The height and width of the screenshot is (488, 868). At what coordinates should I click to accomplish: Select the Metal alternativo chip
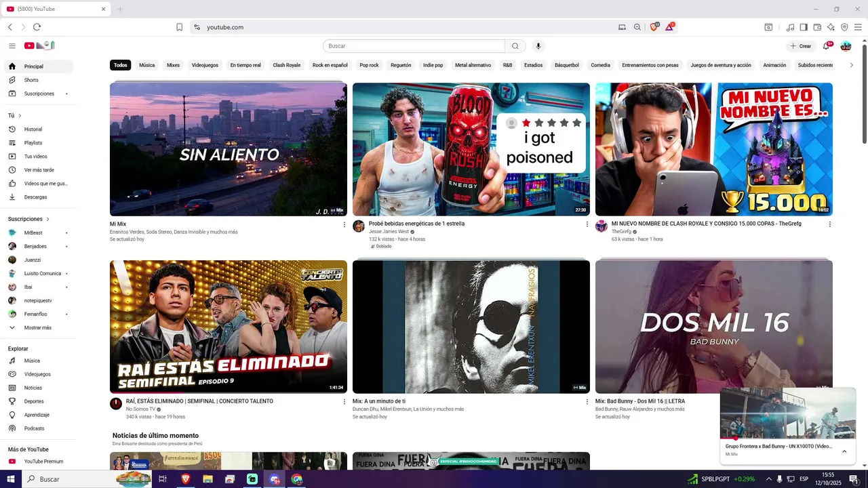tap(473, 65)
